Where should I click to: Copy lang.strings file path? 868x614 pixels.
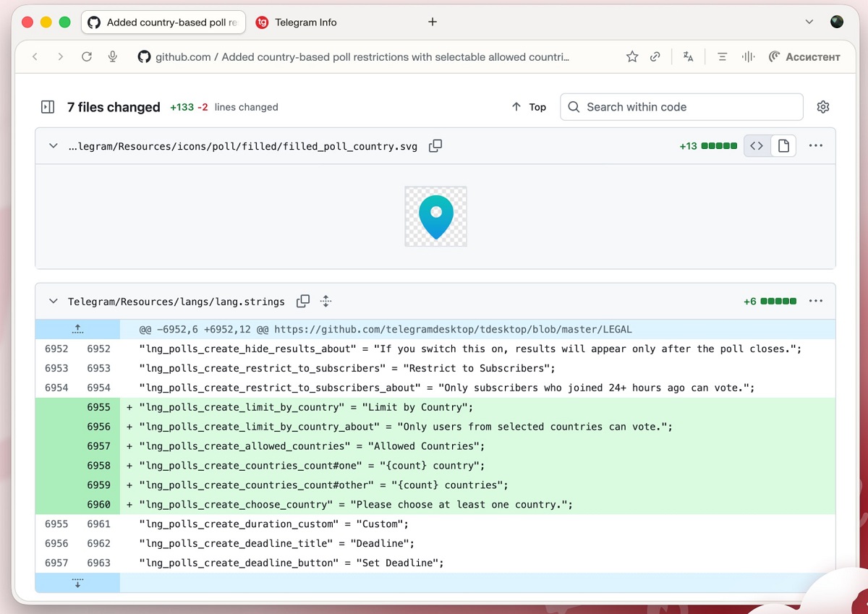[303, 302]
